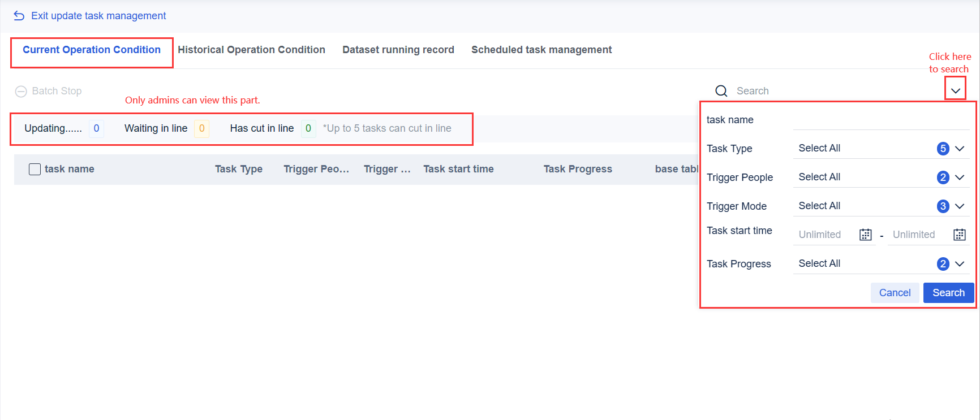This screenshot has width=980, height=420.
Task: Expand the Trigger People dropdown
Action: 960,177
